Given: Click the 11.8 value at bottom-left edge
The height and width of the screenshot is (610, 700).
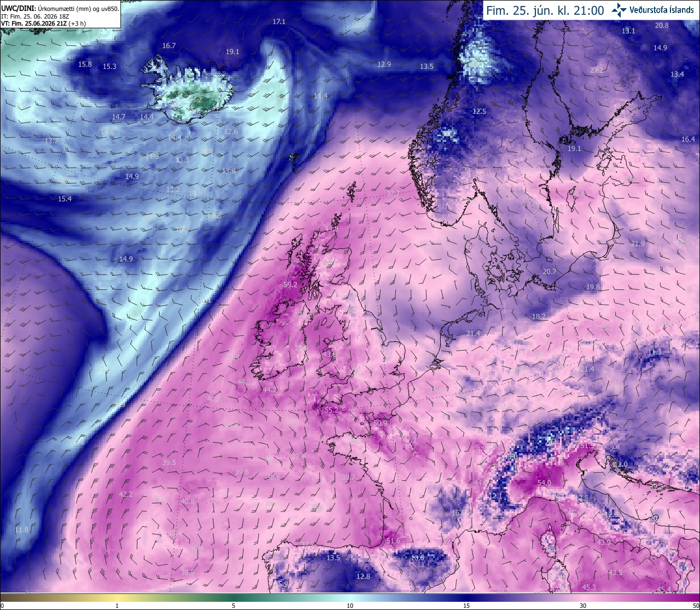Looking at the screenshot, I should click(x=21, y=530).
